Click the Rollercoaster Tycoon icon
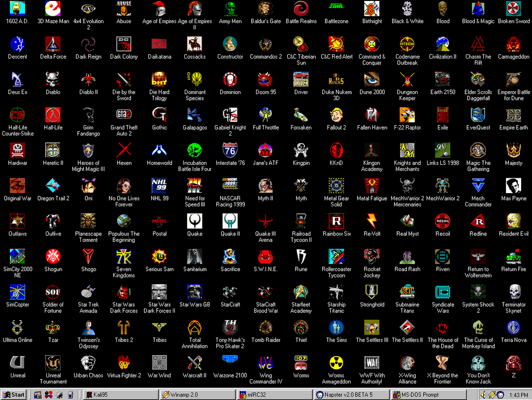Viewport: 532px width, 400px height. click(x=336, y=257)
